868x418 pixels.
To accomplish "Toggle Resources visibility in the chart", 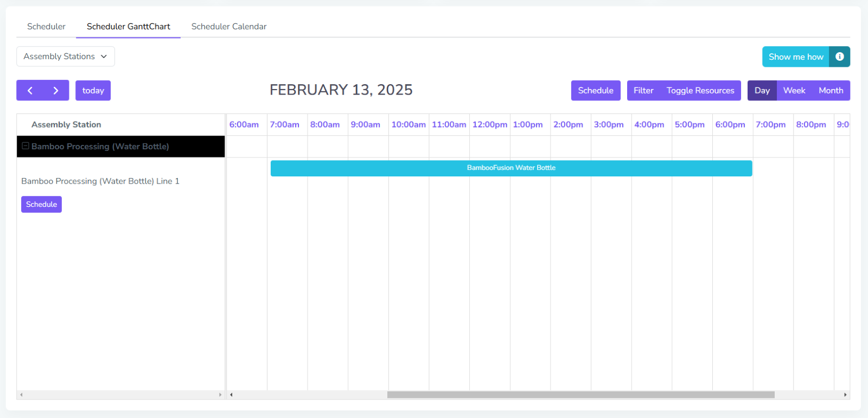I will click(700, 91).
